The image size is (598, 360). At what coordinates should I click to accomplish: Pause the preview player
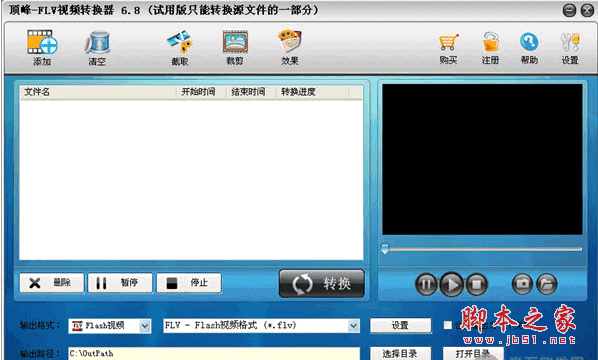click(x=426, y=284)
